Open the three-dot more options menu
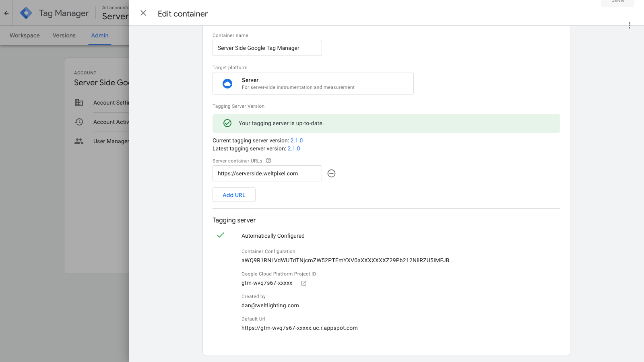Viewport: 644px width, 362px height. pos(630,25)
